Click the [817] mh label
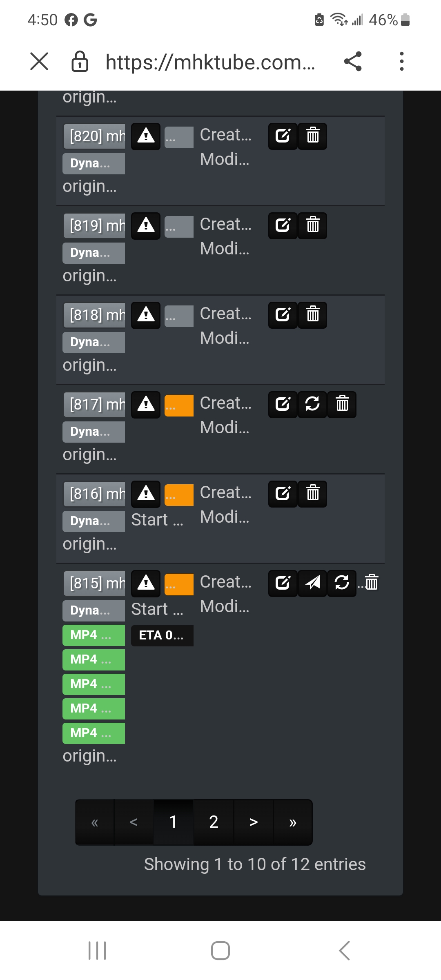The height and width of the screenshot is (980, 441). click(x=94, y=405)
